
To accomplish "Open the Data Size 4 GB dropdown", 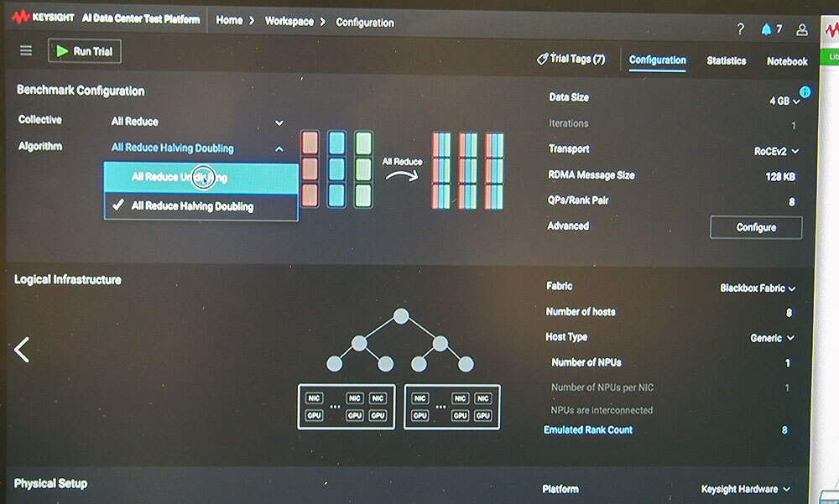I will [784, 101].
